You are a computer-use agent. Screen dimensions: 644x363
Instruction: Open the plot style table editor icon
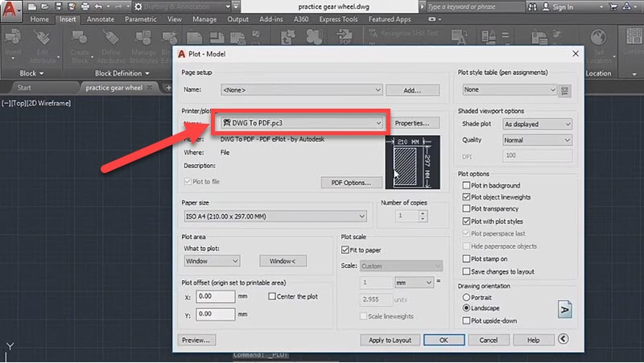(565, 90)
